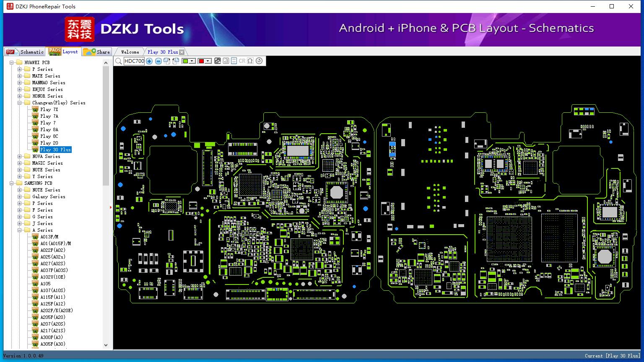Click the red collapse arrow on the panel splitter
The image size is (644, 362).
111,207
